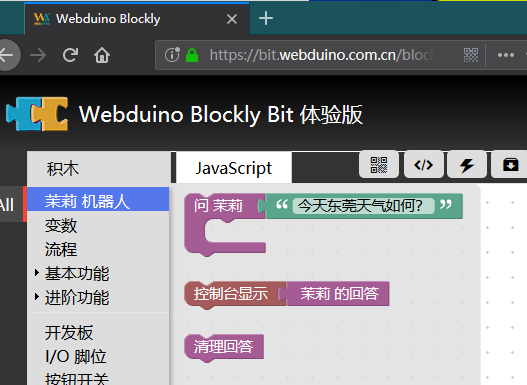
Task: Click the 基本功能 category label
Action: point(77,273)
